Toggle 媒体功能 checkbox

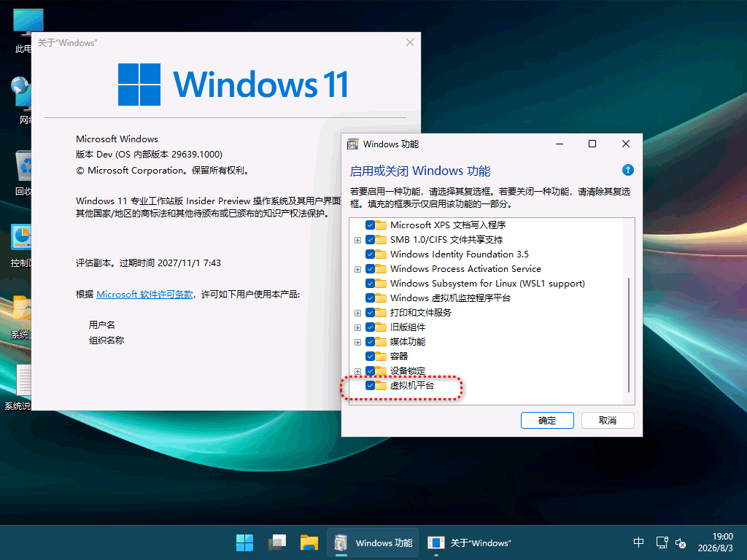[x=370, y=342]
